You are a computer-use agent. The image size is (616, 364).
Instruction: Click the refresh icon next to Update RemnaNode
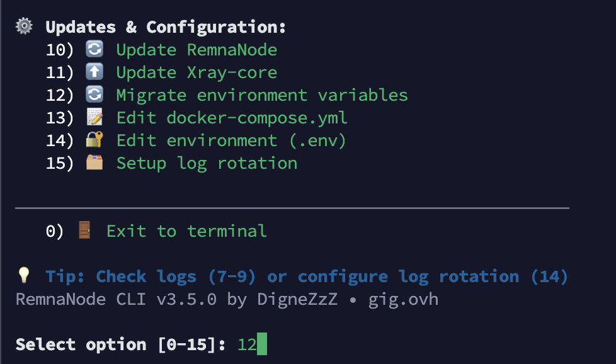point(94,49)
